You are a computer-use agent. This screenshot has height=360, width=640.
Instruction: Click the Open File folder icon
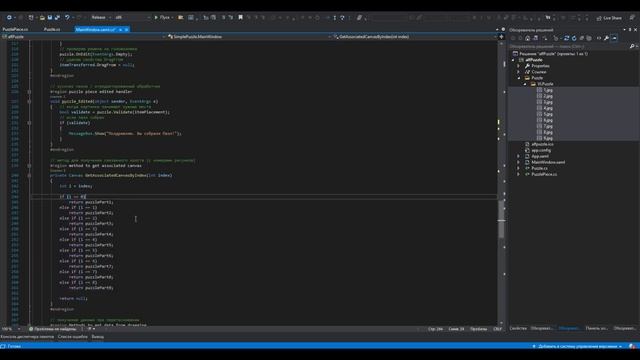(x=42, y=18)
